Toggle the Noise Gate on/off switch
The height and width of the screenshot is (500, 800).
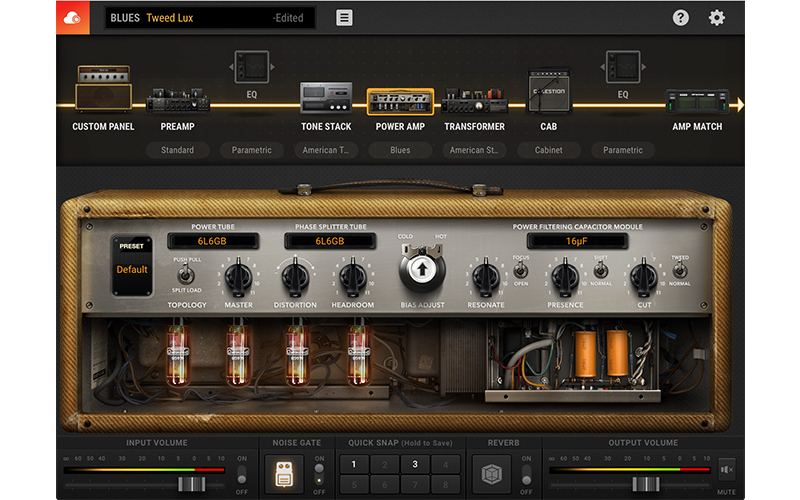319,474
